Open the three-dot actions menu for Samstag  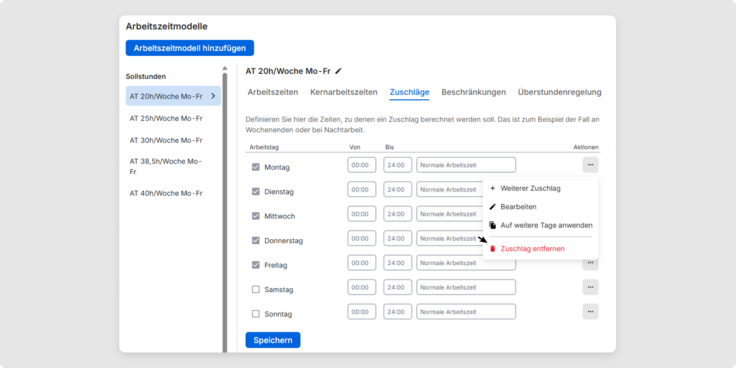pyautogui.click(x=590, y=287)
